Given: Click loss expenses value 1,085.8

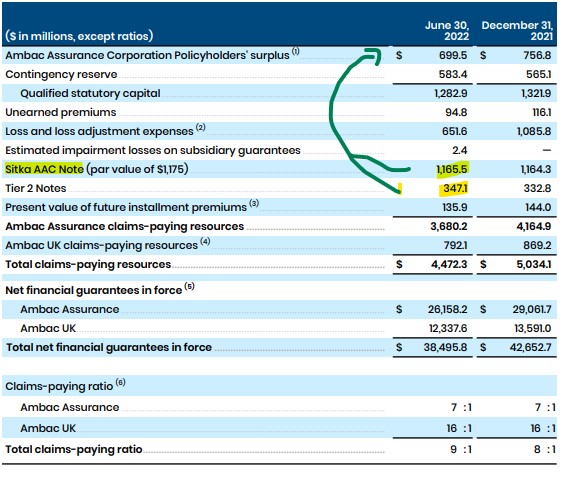Looking at the screenshot, I should pos(534,131).
